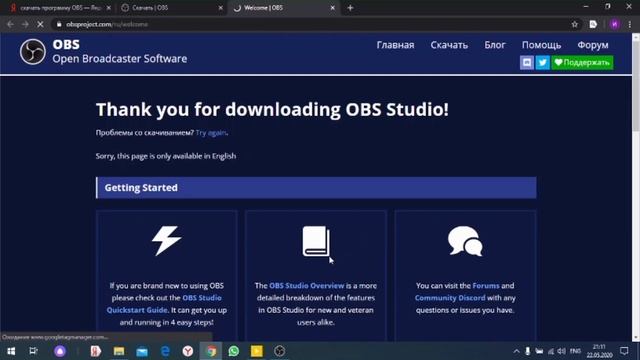Launch OBS Studio from the taskbar
Viewport: 640px width, 360px height.
point(280,351)
